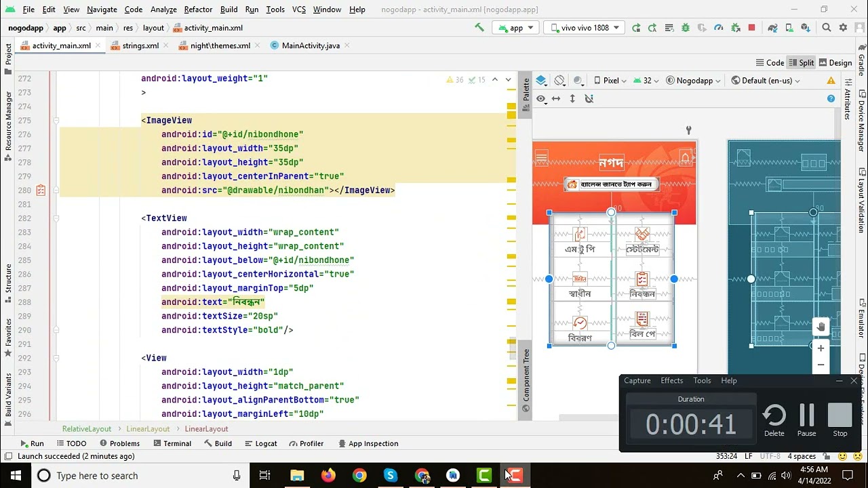Click the layout warnings triangle icon

point(831,80)
